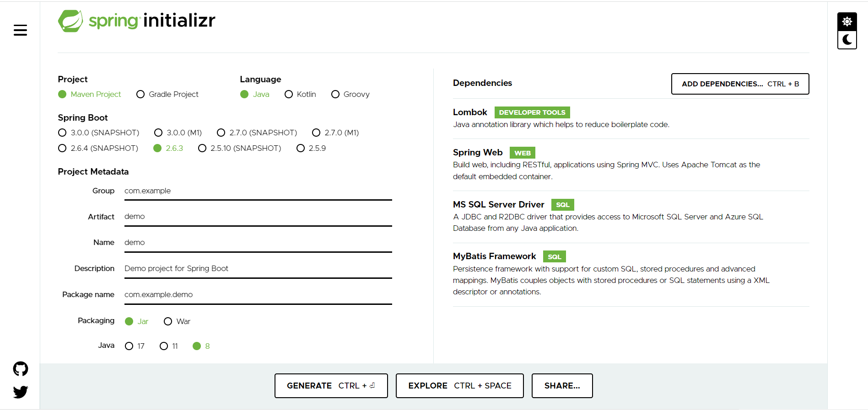This screenshot has width=868, height=410.
Task: Set packaging to War
Action: click(x=177, y=321)
